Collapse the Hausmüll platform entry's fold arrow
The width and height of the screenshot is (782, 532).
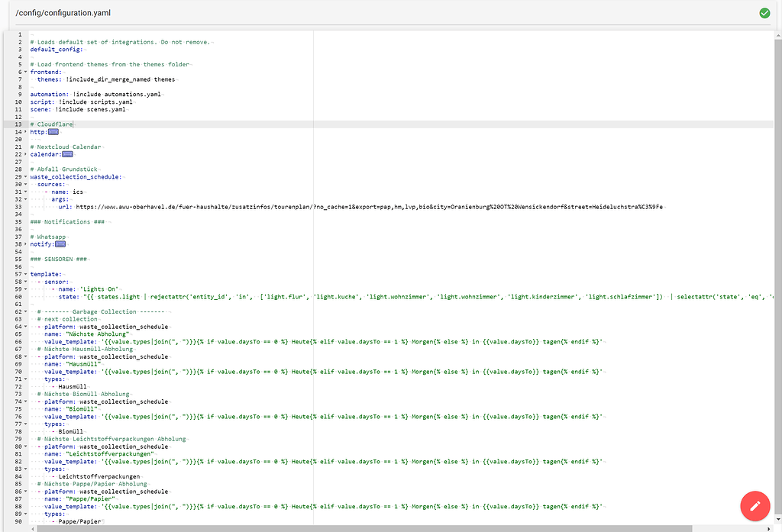(x=24, y=356)
